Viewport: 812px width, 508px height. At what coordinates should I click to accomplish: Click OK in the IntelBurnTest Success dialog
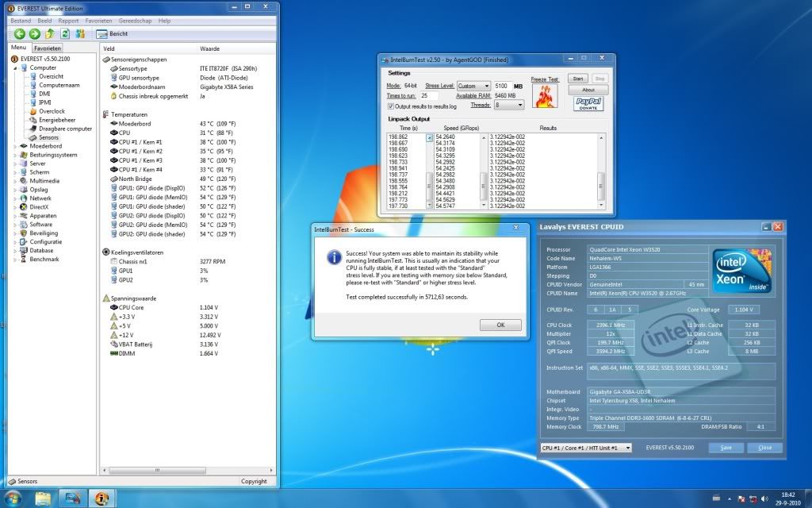click(500, 325)
